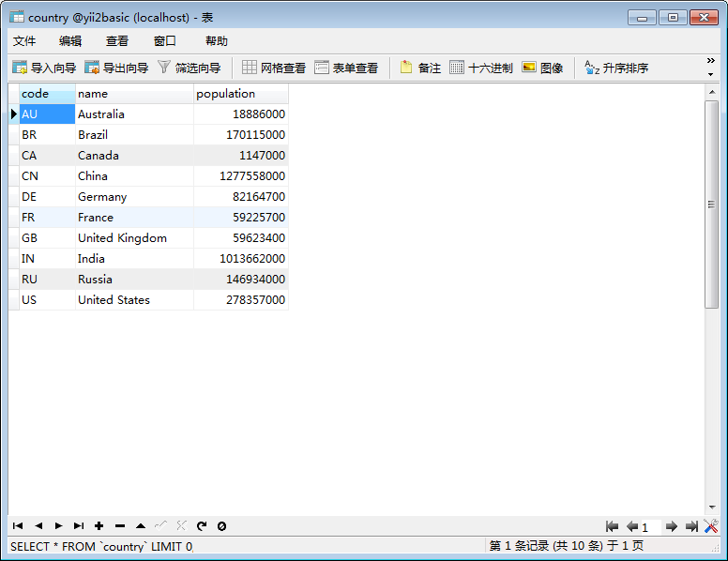
Task: Click the page number field
Action: point(651,527)
